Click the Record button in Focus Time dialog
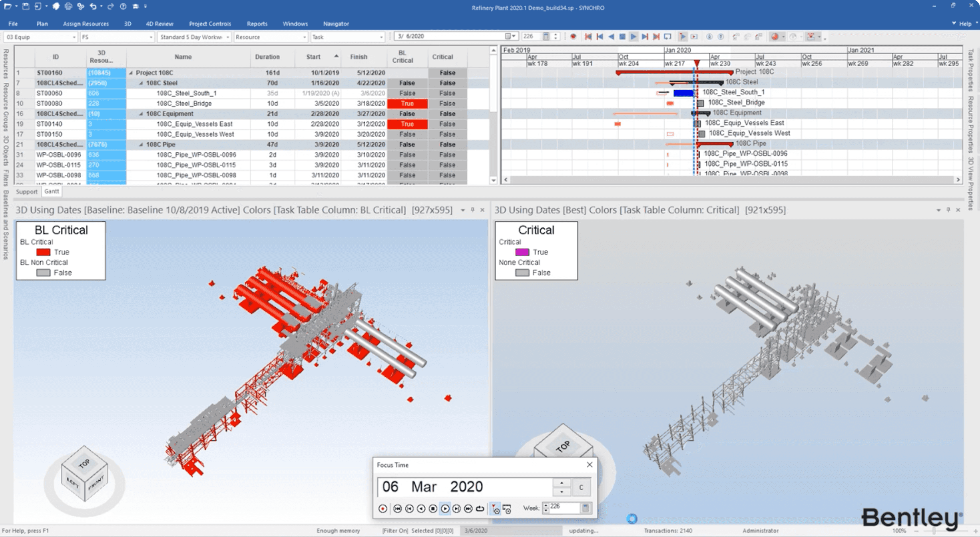The width and height of the screenshot is (980, 537). tap(382, 509)
